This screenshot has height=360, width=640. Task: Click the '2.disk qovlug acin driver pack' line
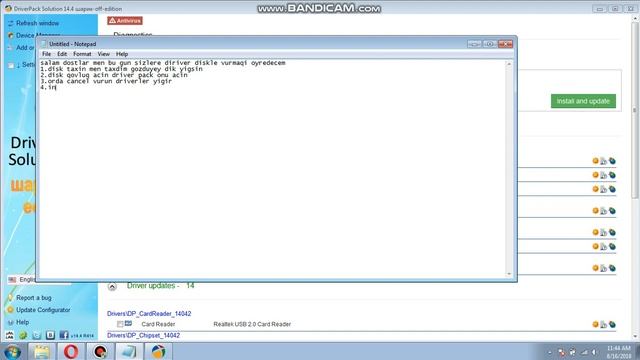point(114,75)
